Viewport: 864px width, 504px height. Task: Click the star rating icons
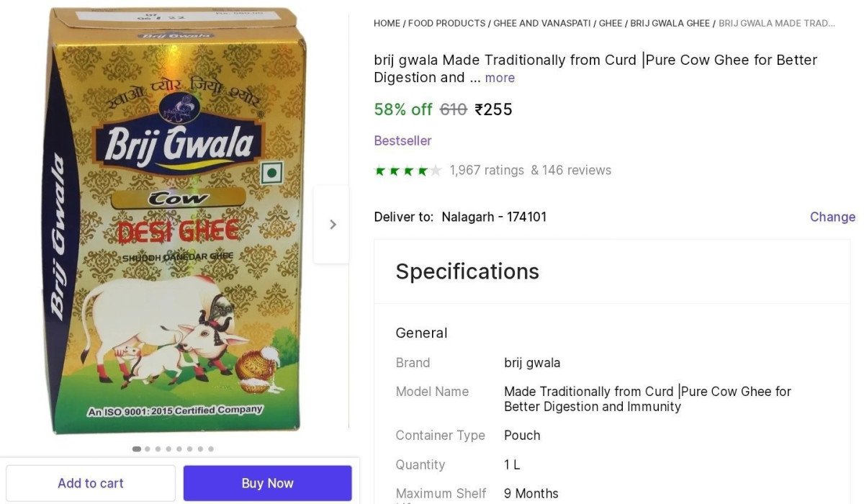pyautogui.click(x=407, y=171)
